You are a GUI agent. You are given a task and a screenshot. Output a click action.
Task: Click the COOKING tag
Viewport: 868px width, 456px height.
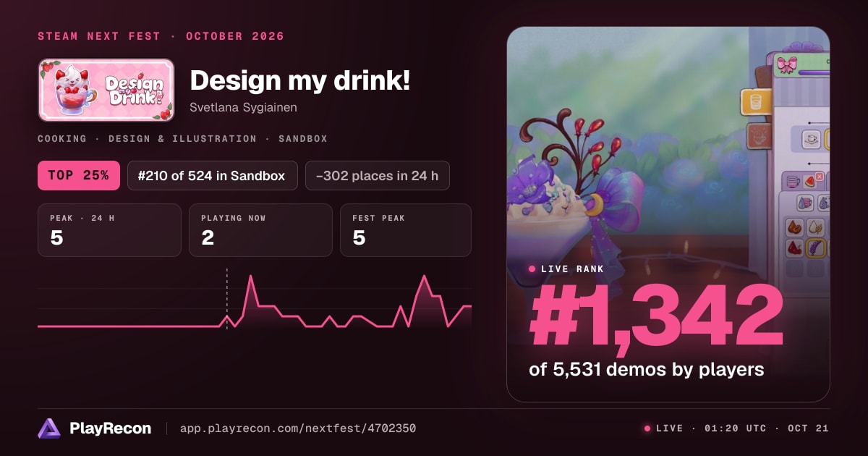tap(62, 138)
